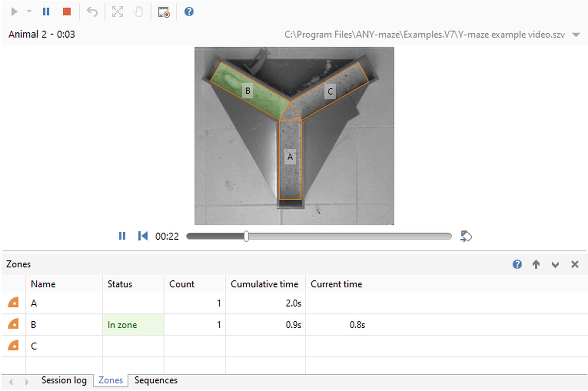The width and height of the screenshot is (588, 391).
Task: Select zone B row in table
Action: [294, 325]
